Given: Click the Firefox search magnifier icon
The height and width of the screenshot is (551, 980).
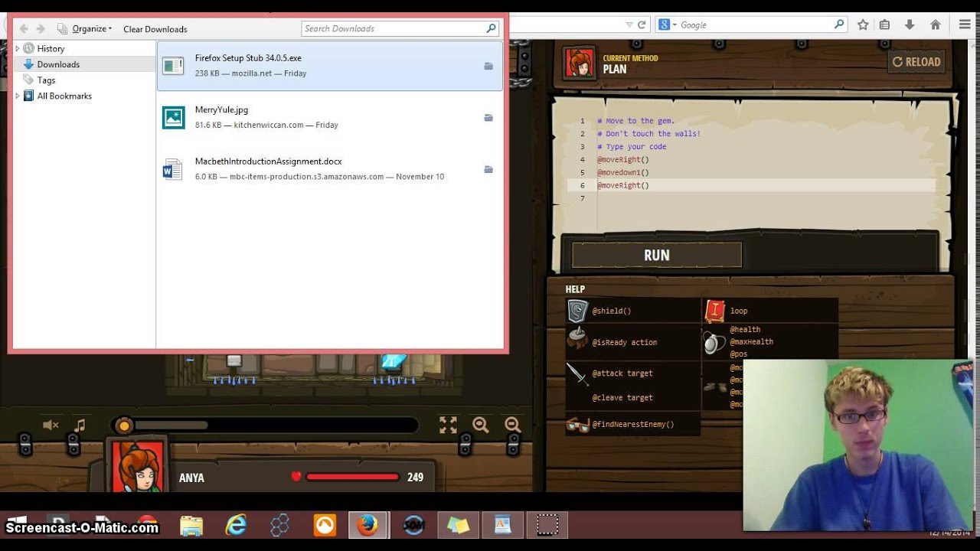Looking at the screenshot, I should pos(838,24).
